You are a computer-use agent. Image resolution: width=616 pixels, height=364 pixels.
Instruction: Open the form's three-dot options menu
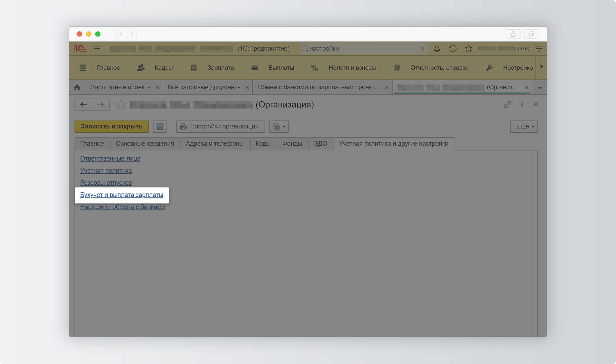click(522, 104)
